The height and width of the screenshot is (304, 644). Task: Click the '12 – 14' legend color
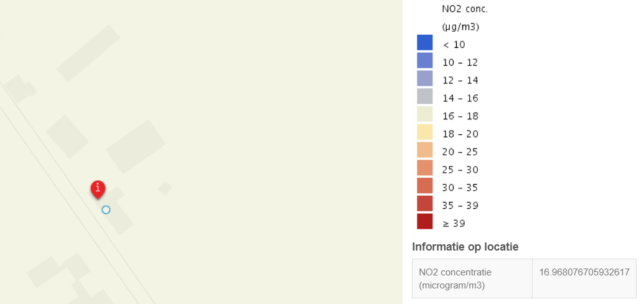click(425, 78)
